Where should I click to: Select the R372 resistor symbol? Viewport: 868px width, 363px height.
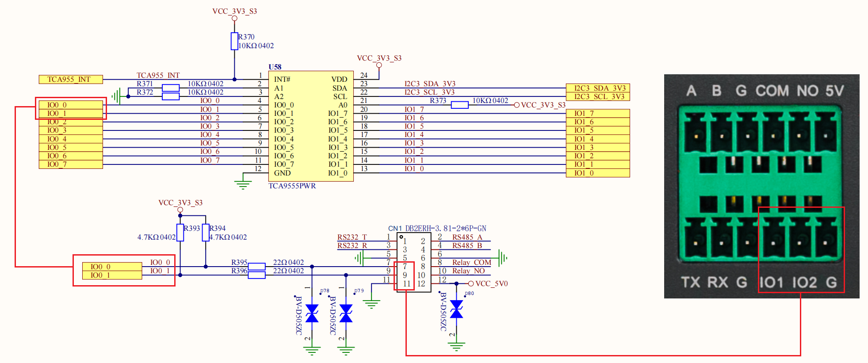tap(171, 96)
